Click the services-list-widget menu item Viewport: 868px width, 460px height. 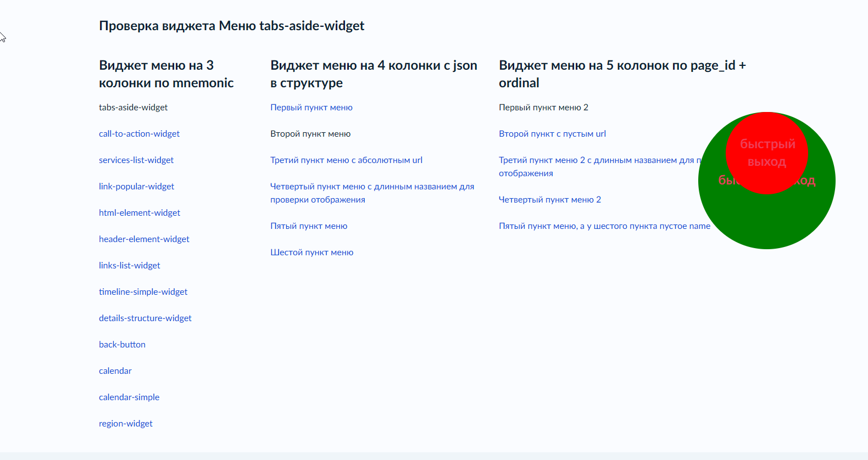click(136, 160)
